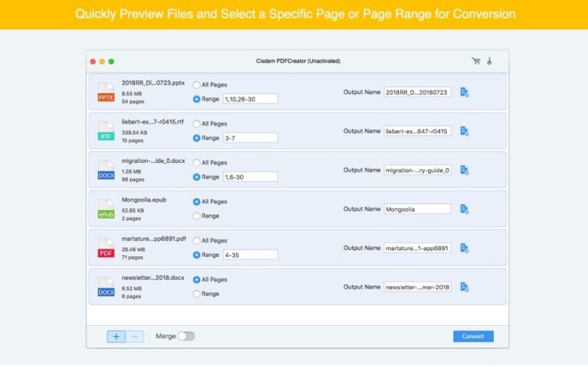Screen dimensions: 588x367
Task: Click the range field containing 1,10,26-30
Action: pos(249,99)
